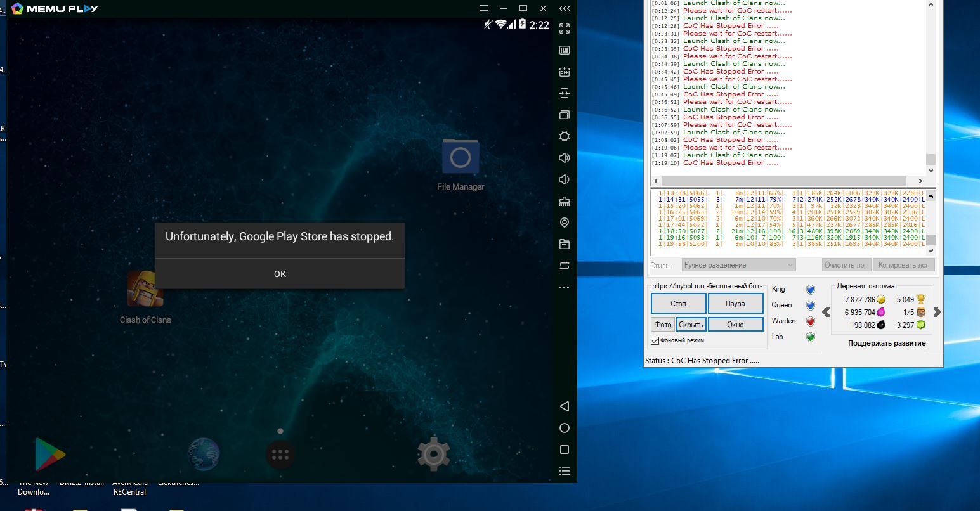Image resolution: width=980 pixels, height=511 pixels.
Task: Launch Google Play Store from the dock
Action: pyautogui.click(x=49, y=454)
